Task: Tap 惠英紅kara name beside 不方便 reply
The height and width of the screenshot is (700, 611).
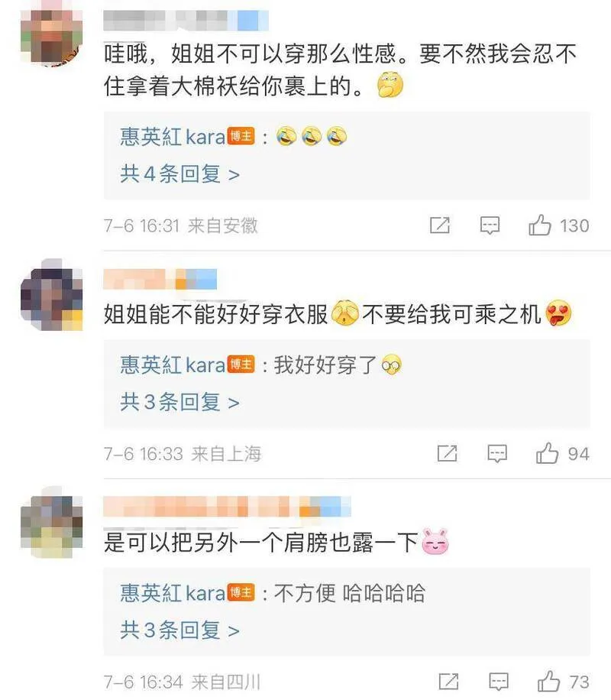Action: click(x=173, y=593)
